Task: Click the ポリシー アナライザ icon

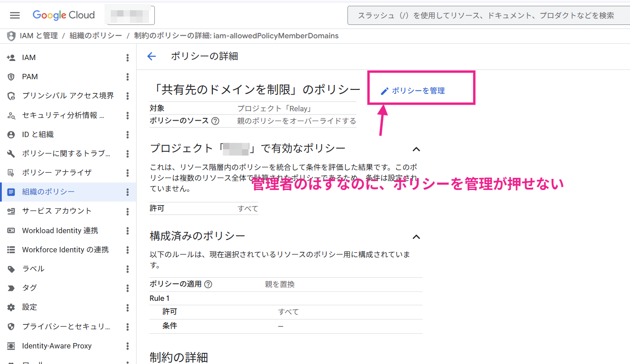Action: (12, 173)
